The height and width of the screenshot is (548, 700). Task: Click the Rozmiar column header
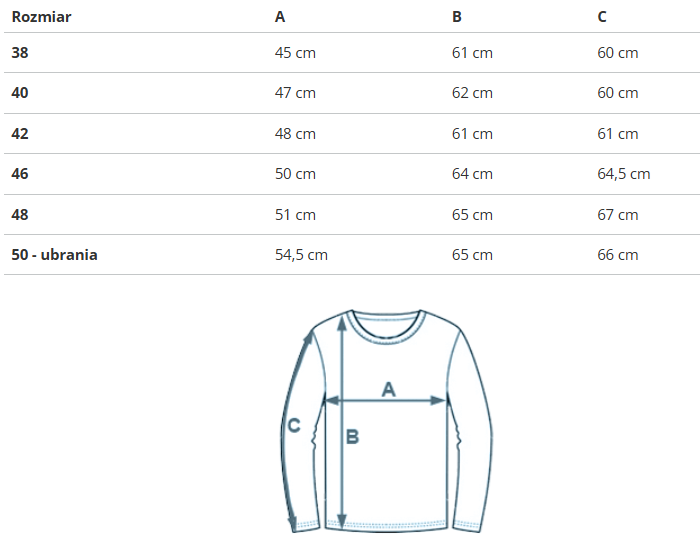41,17
